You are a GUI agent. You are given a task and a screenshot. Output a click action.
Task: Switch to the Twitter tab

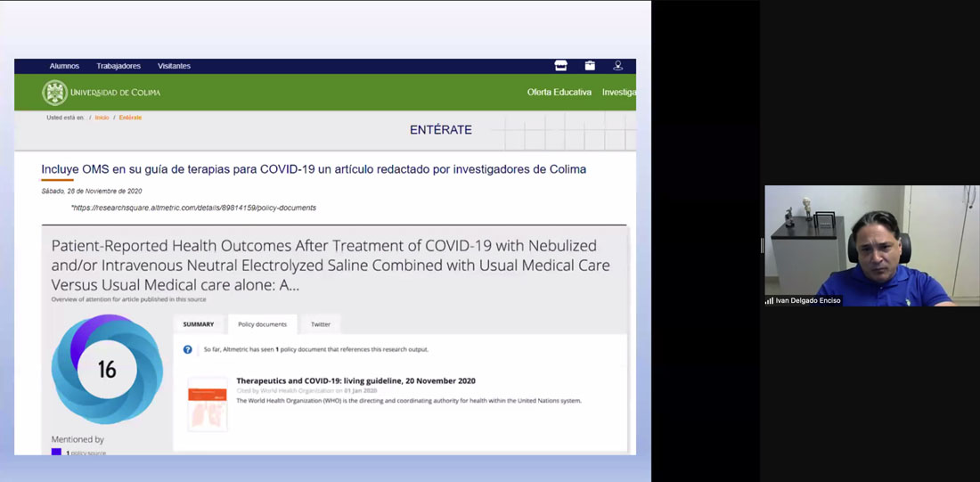pos(321,323)
